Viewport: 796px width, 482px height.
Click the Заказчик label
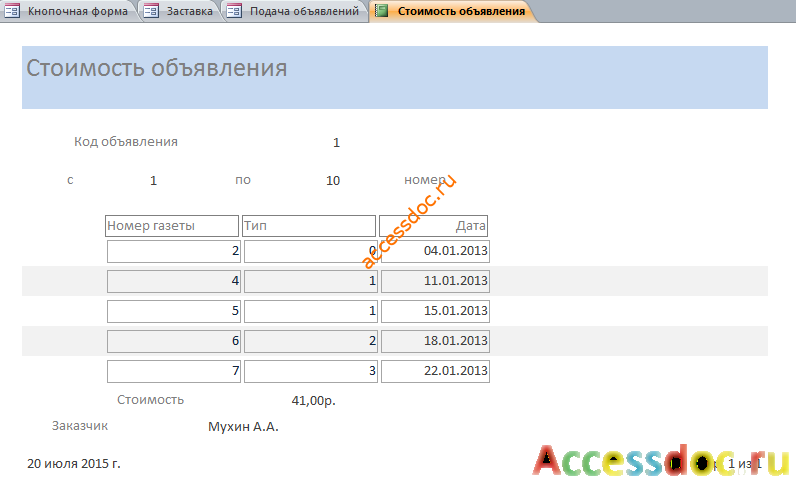80,426
